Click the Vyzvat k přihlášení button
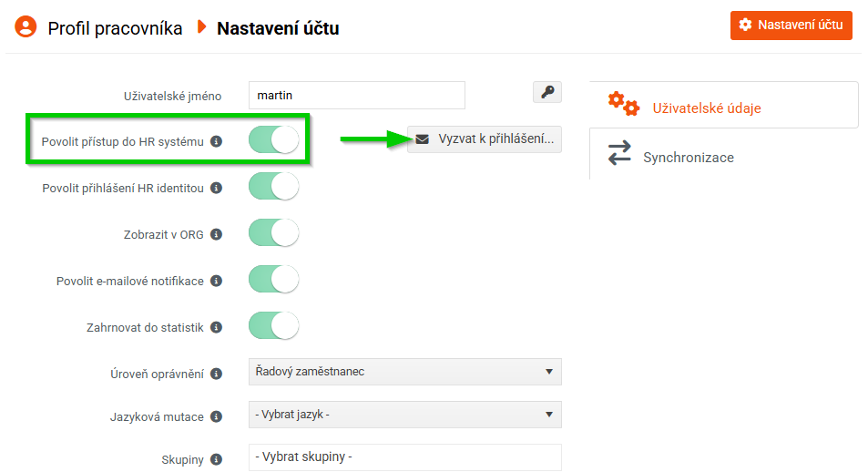The image size is (868, 472). [485, 139]
